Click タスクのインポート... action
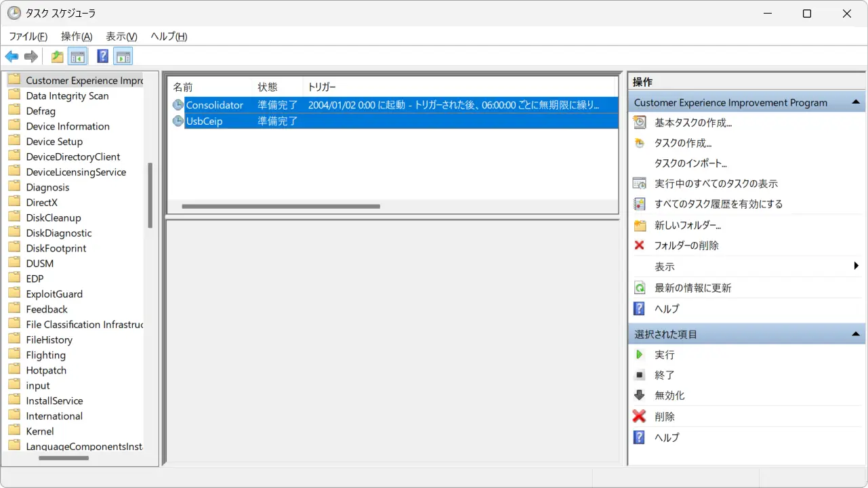 690,163
